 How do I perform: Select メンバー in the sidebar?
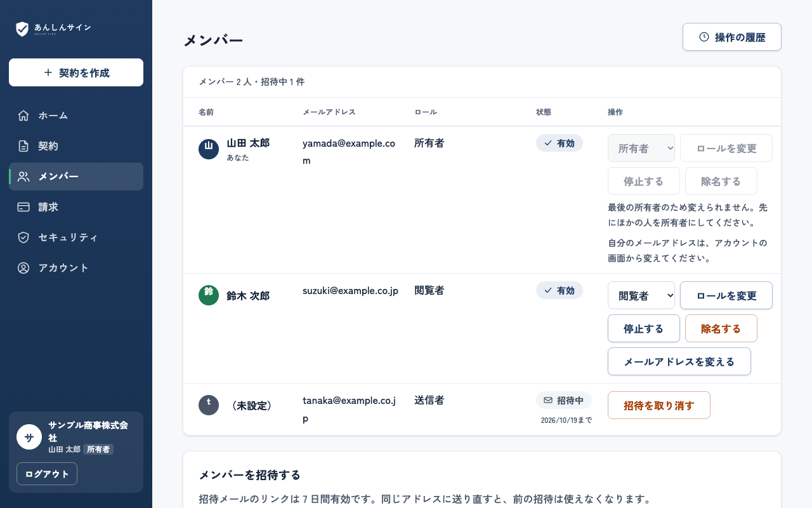76,177
